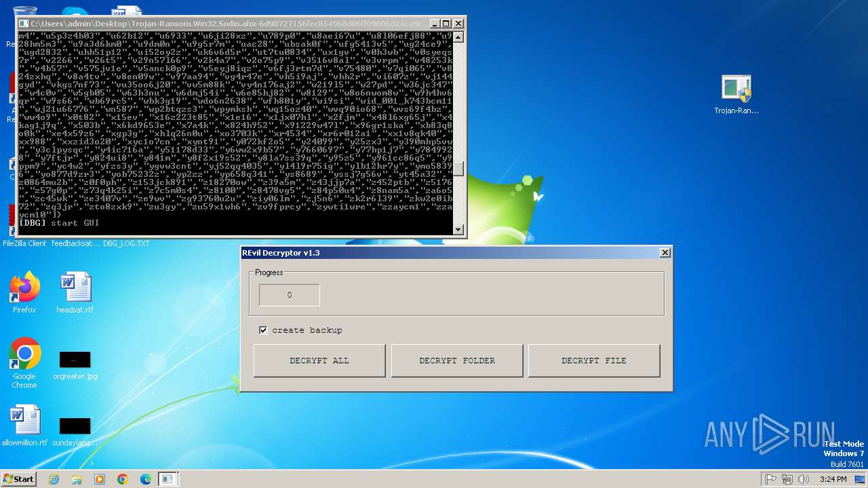Click the DECRYPT FILE button
868x488 pixels.
click(x=594, y=361)
